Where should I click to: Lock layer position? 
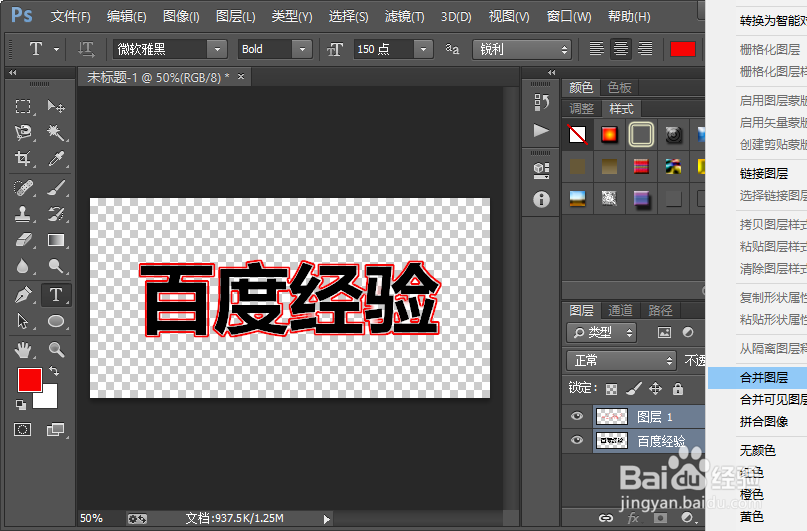point(655,389)
